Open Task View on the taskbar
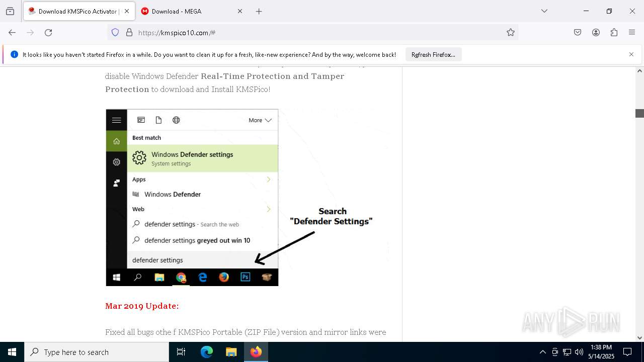The width and height of the screenshot is (644, 362). (181, 352)
